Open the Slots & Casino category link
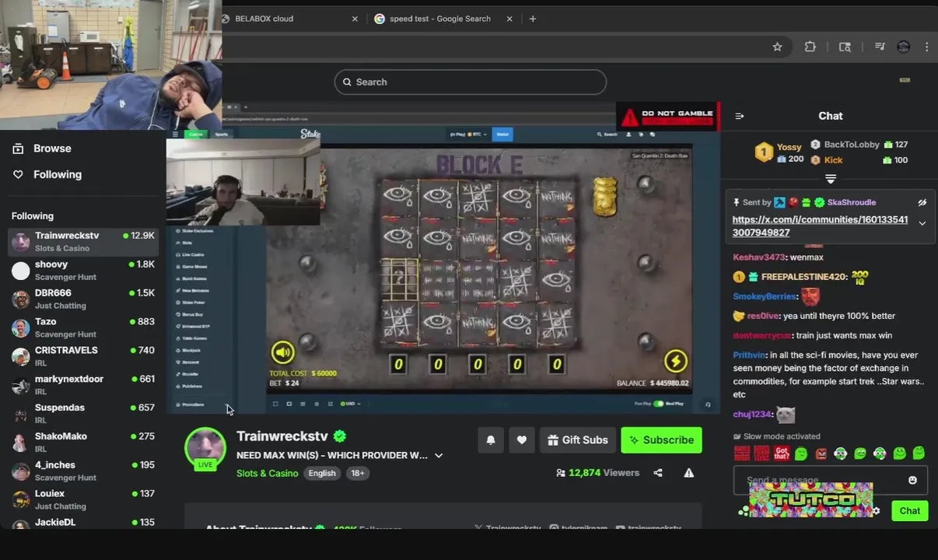The image size is (938, 560). click(x=268, y=473)
